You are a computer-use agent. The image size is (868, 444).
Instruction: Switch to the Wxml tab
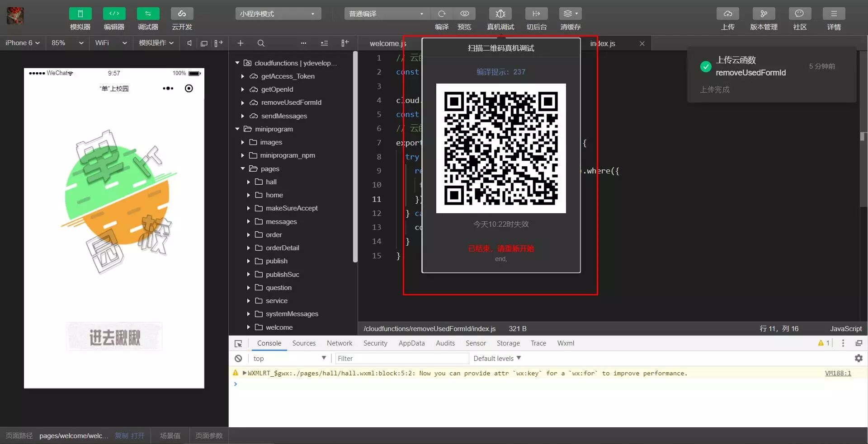566,343
